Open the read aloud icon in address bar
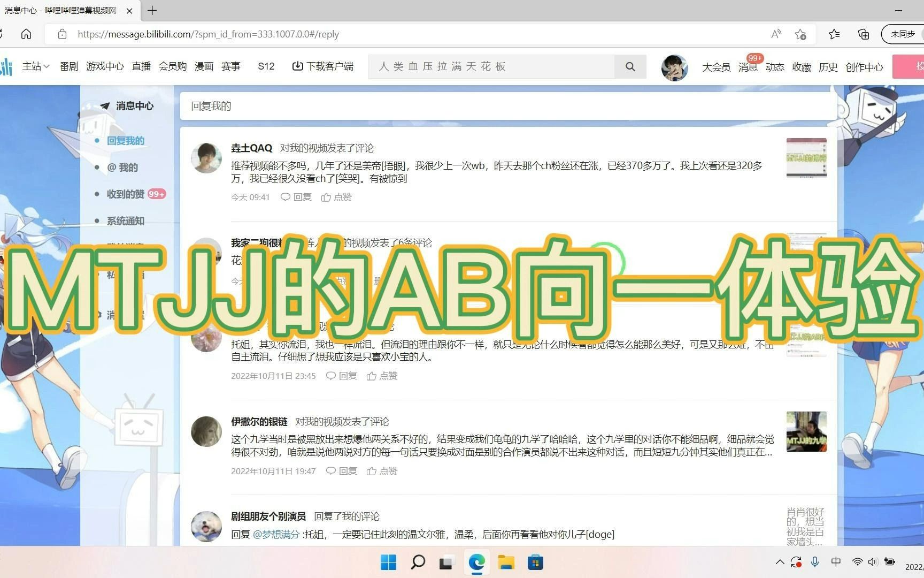 [776, 34]
